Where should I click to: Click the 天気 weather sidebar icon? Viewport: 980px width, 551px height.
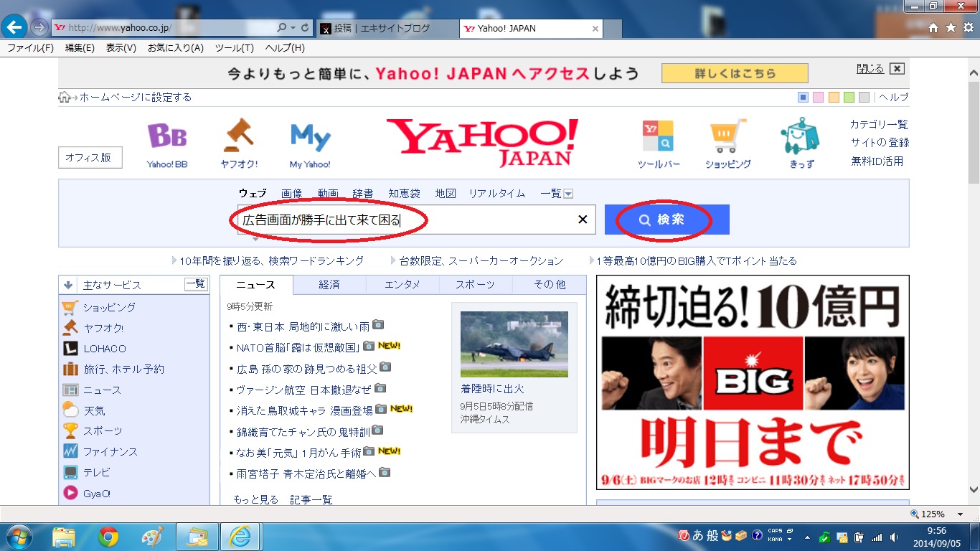pyautogui.click(x=70, y=410)
